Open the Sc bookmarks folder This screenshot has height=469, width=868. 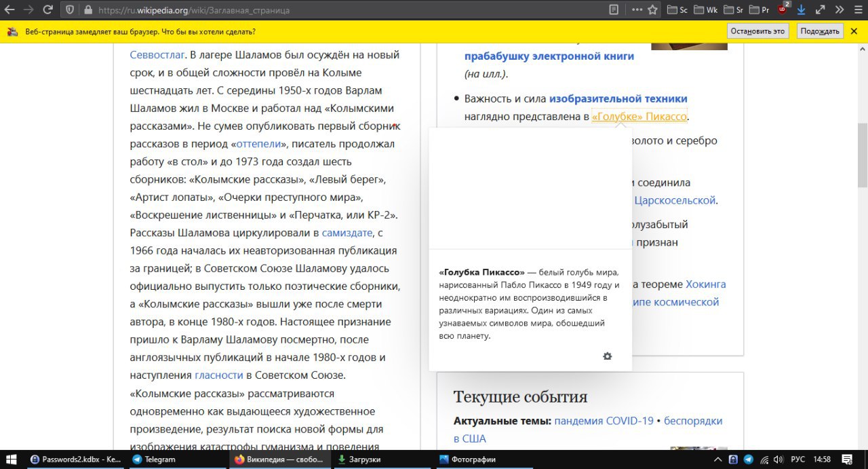677,10
